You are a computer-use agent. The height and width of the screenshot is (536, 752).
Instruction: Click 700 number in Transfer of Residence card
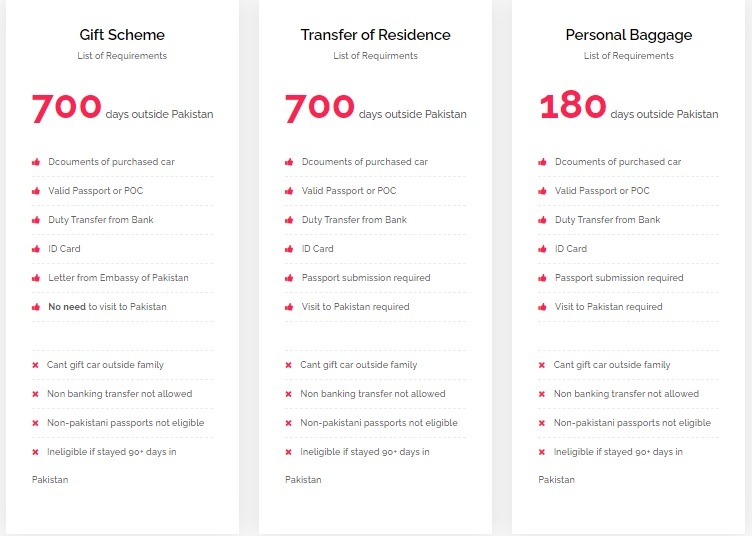(x=320, y=107)
